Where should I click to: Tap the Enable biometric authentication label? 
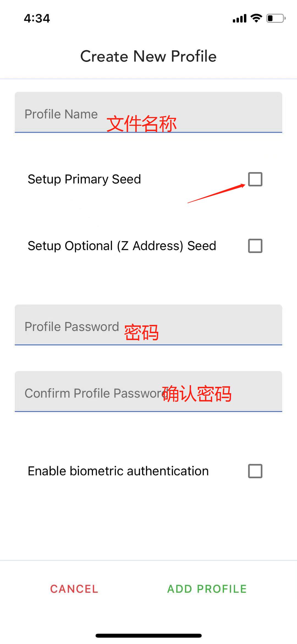118,471
